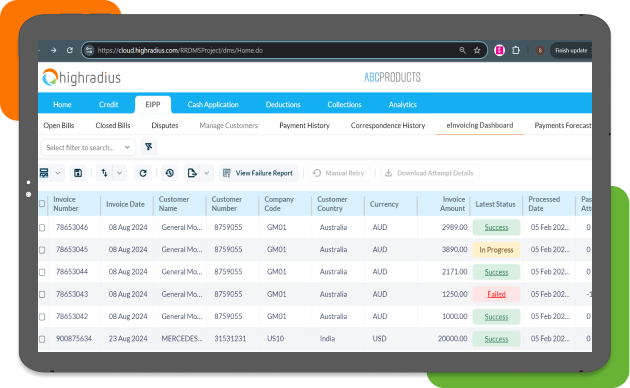The height and width of the screenshot is (388, 630).
Task: Check the row for invoice 78653043
Action: (42, 294)
